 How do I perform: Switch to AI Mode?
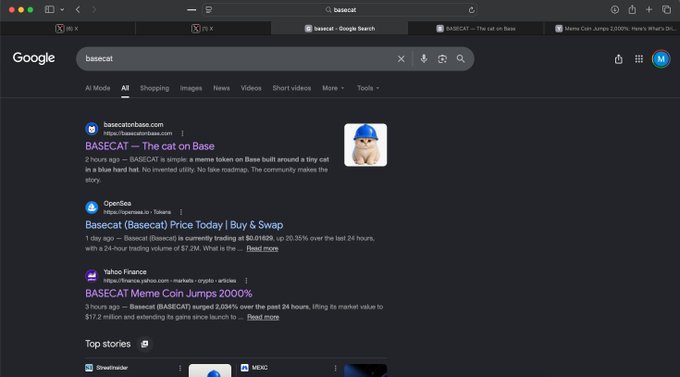tap(98, 88)
